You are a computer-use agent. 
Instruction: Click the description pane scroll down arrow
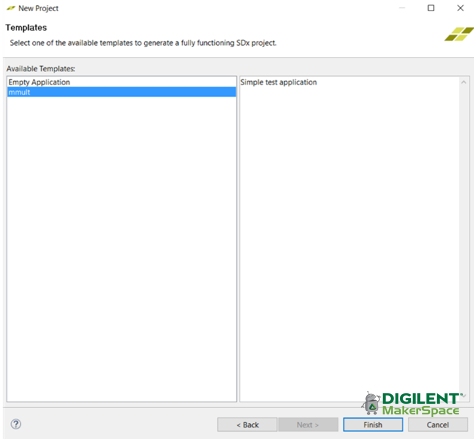[x=463, y=396]
